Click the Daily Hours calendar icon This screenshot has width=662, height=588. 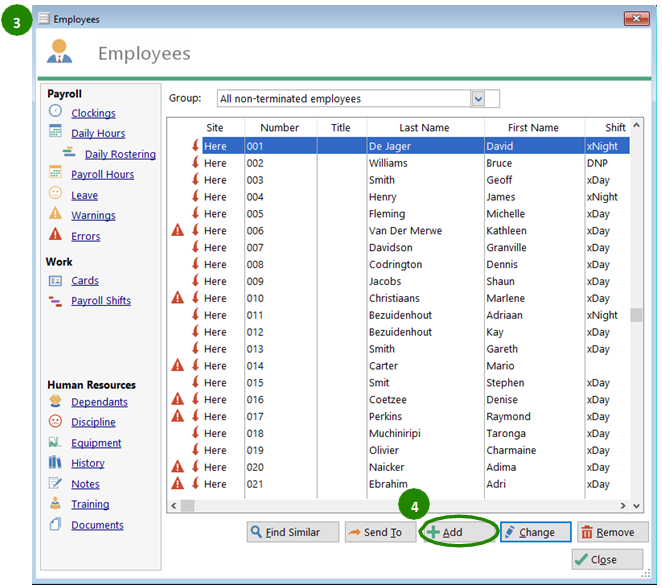tap(55, 131)
